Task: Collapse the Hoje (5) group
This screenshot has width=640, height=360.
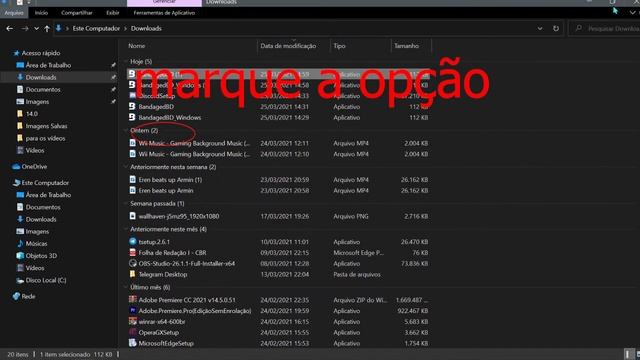Action: coord(126,62)
